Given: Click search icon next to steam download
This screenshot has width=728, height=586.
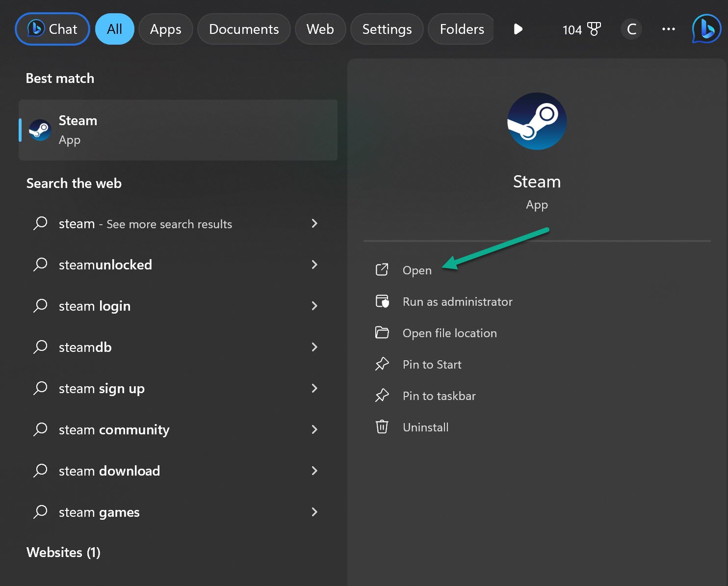Looking at the screenshot, I should 40,471.
